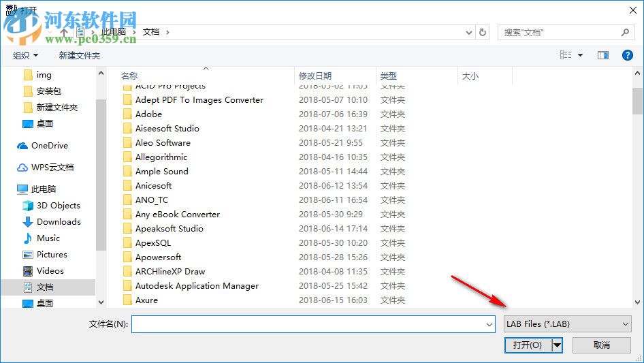644x363 pixels.
Task: Select the Any eBook Converter folder
Action: pyautogui.click(x=178, y=215)
